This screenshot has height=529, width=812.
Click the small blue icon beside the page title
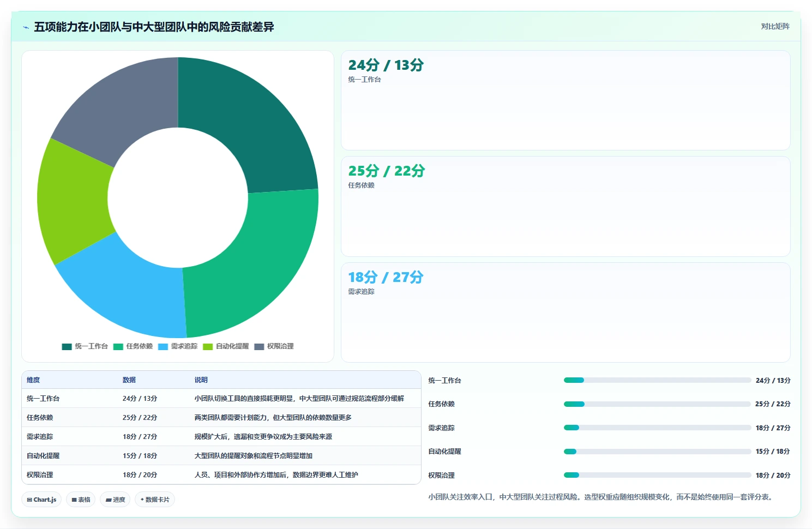click(x=26, y=27)
